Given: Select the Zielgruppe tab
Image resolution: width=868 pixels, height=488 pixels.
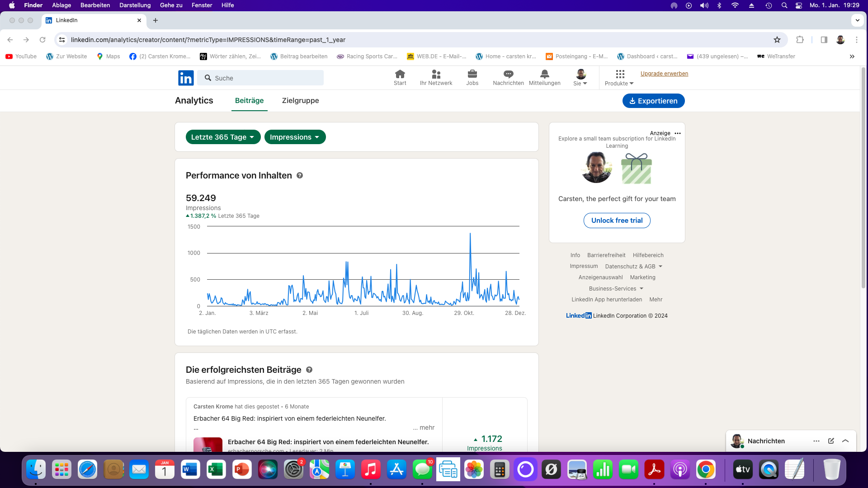Looking at the screenshot, I should [300, 100].
